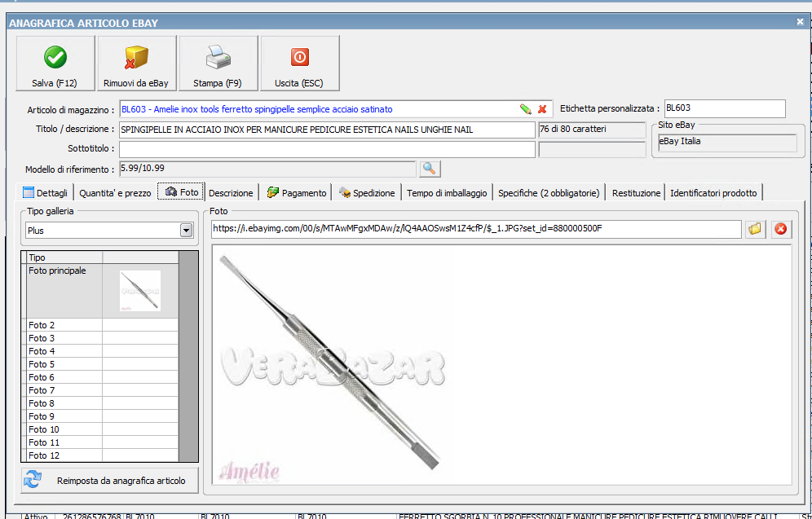
Task: Open the Tempo di imballaggio tab
Action: click(447, 193)
